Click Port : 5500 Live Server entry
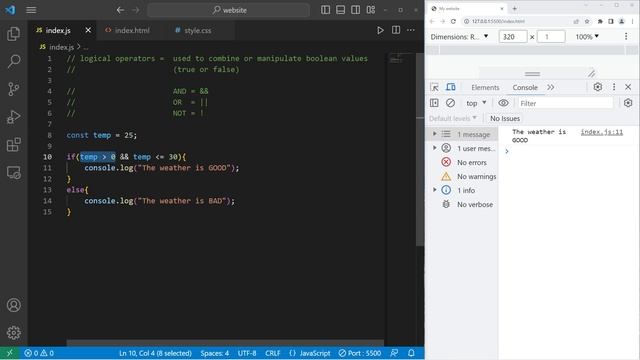 point(360,353)
